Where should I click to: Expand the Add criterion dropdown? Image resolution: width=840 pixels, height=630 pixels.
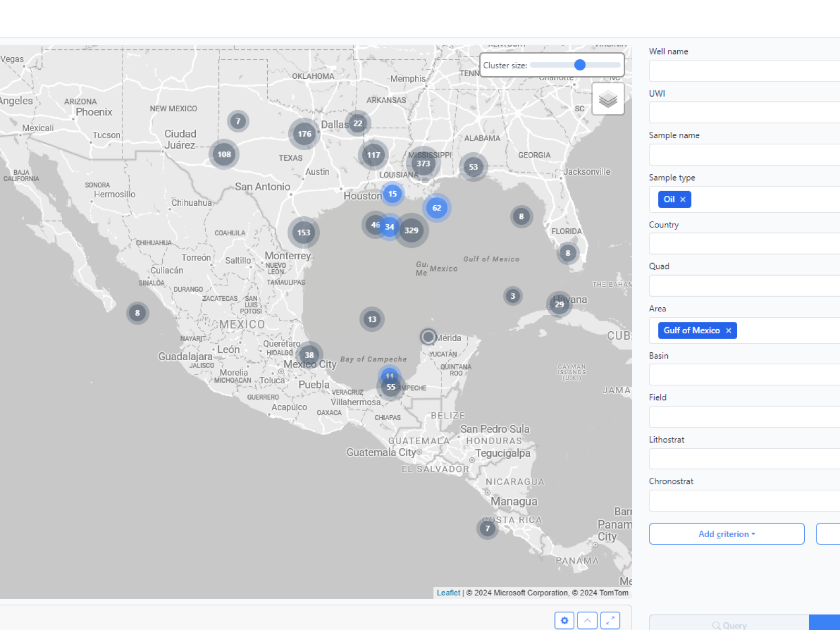coord(726,534)
